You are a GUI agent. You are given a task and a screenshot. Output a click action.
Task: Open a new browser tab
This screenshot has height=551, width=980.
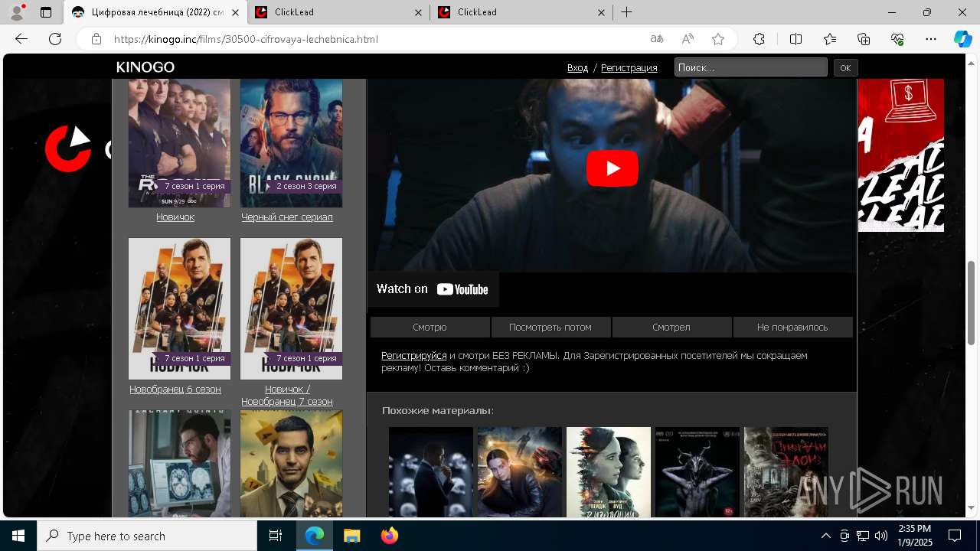point(626,12)
